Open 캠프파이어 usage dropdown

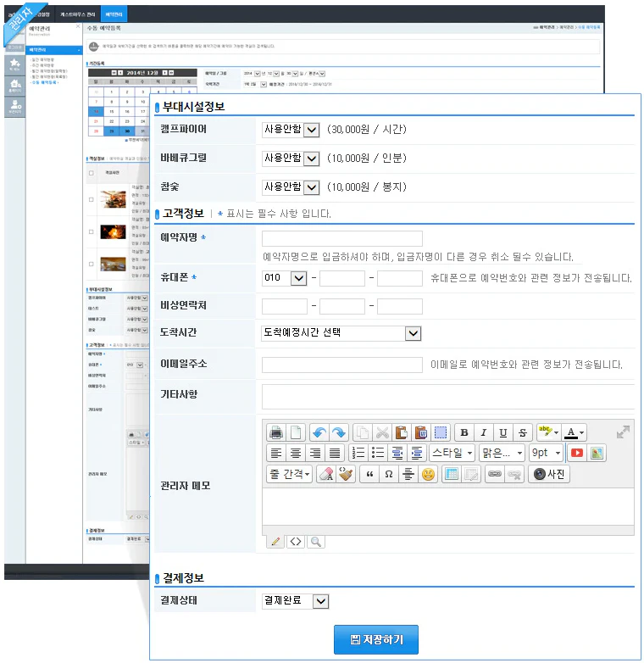(291, 130)
